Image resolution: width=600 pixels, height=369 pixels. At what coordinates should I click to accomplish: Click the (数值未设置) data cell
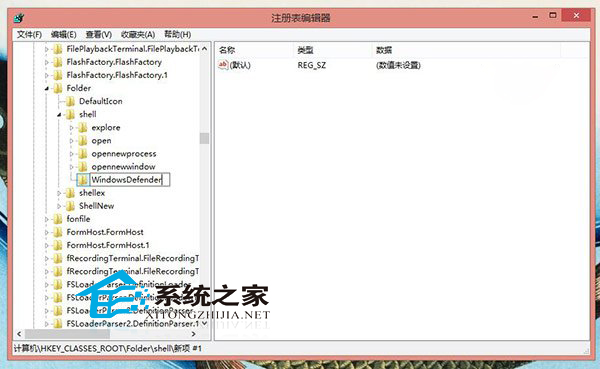pos(398,65)
